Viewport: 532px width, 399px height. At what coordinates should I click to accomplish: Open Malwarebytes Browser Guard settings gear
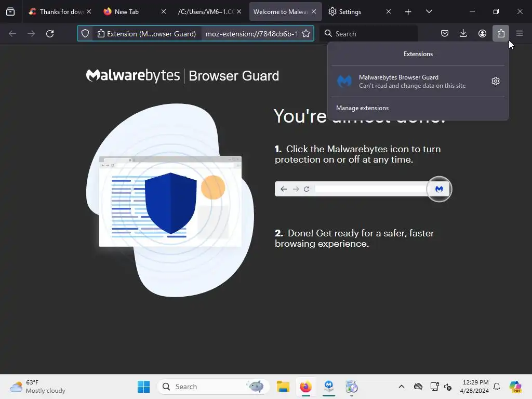(x=495, y=81)
